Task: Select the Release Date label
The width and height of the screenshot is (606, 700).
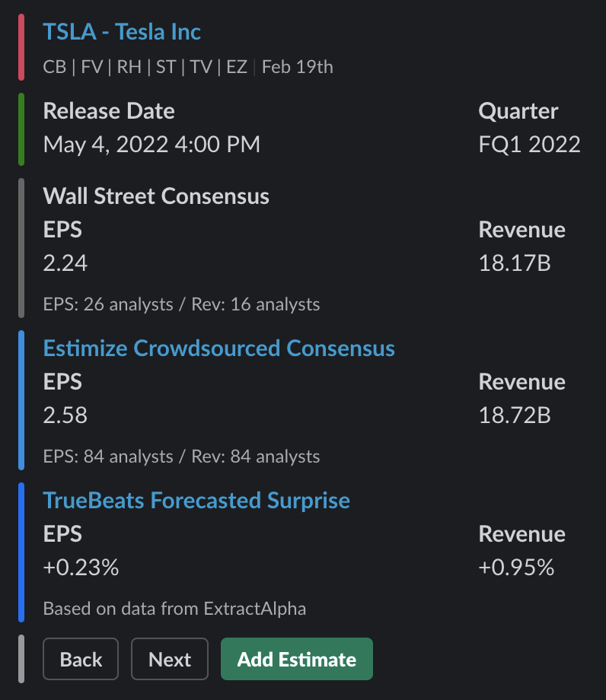Action: coord(109,111)
